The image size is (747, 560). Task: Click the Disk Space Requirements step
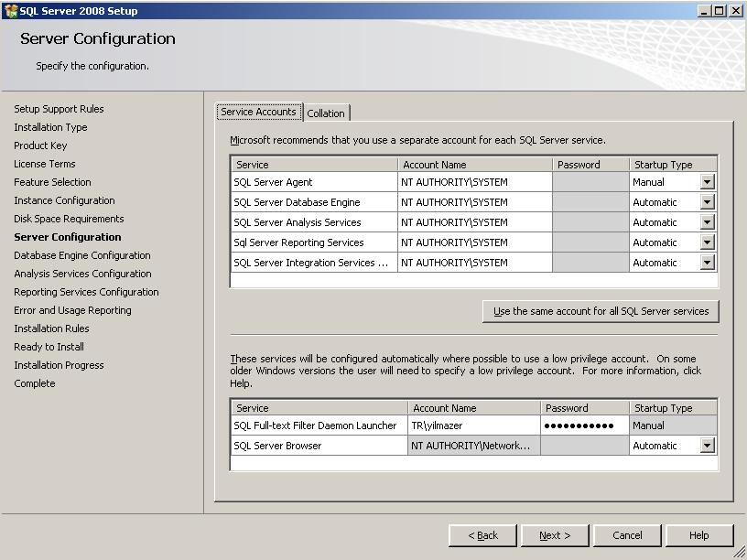coord(69,219)
